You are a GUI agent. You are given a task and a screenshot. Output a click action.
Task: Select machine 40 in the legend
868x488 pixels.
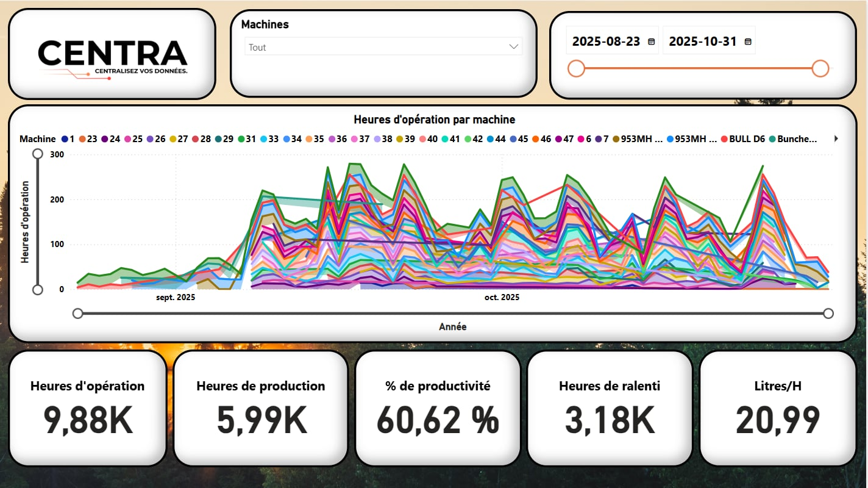pos(428,138)
